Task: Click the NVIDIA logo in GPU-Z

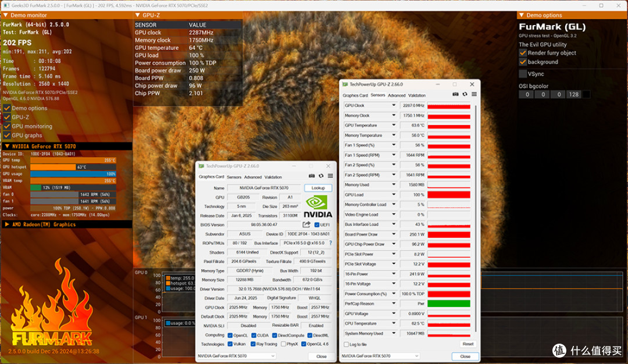Action: point(317,206)
